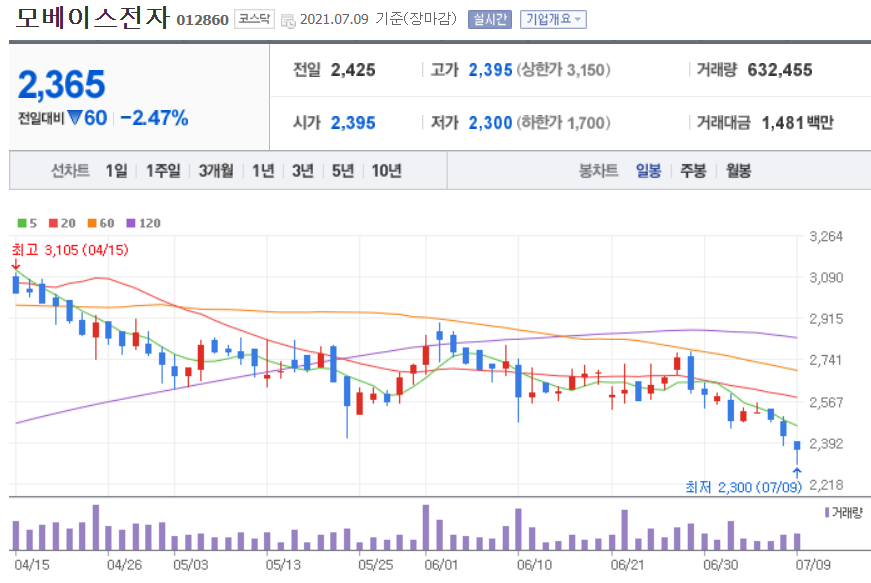Click the 05/25 date axis label
Viewport: 871px width, 583px height.
[x=376, y=565]
